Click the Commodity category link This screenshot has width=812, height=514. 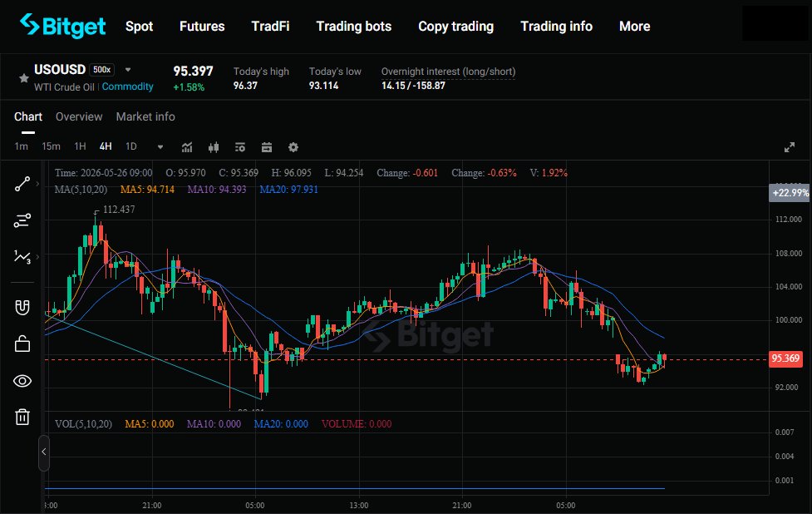[x=127, y=86]
